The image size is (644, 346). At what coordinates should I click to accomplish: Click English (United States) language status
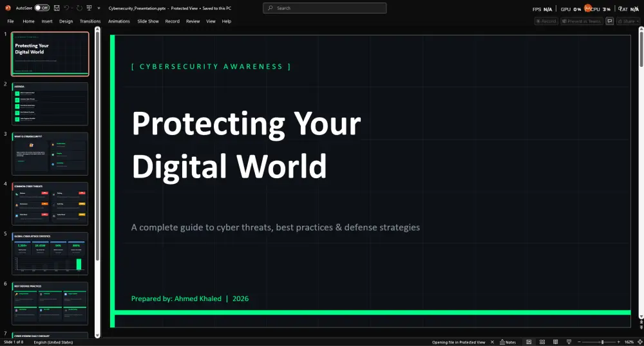pos(53,342)
